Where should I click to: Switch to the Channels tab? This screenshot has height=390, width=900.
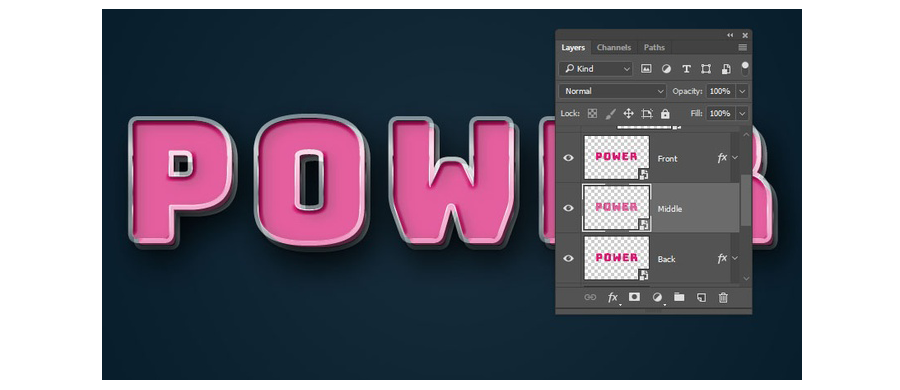[614, 47]
